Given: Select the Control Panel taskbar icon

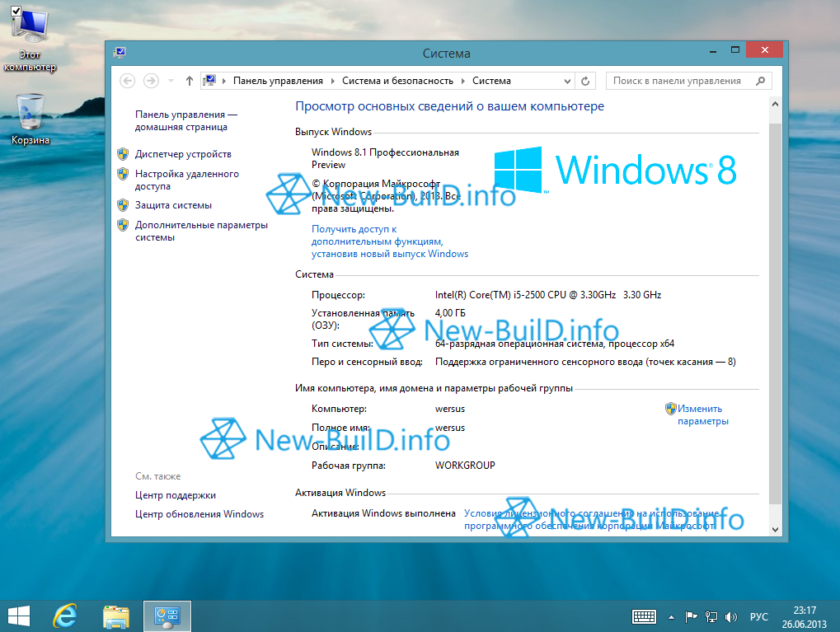Looking at the screenshot, I should pyautogui.click(x=167, y=616).
